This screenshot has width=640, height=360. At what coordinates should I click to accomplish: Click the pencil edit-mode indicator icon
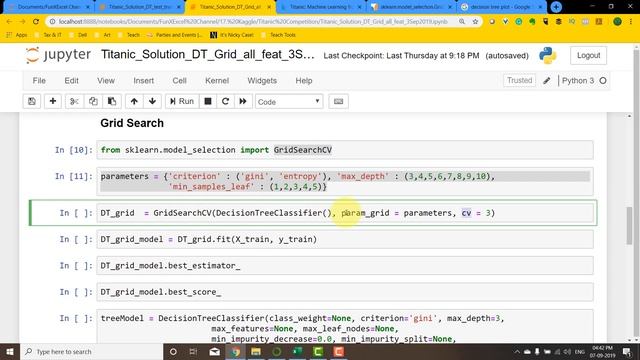tap(547, 81)
